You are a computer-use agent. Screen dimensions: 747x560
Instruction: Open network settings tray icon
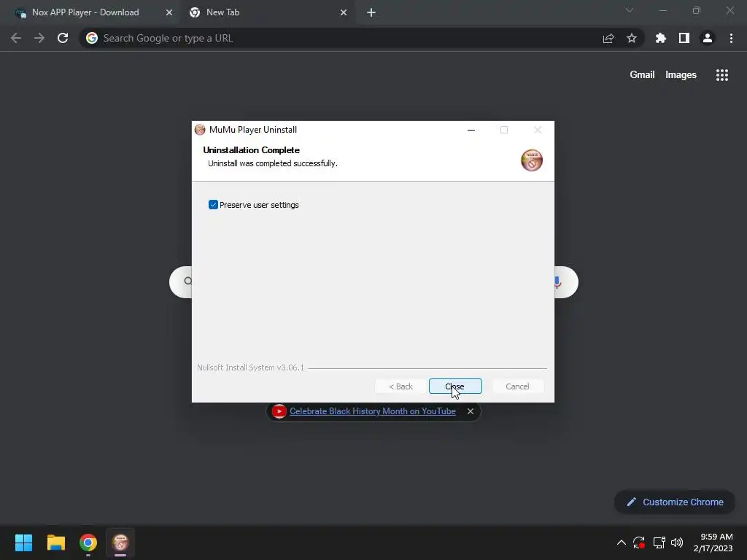(659, 542)
